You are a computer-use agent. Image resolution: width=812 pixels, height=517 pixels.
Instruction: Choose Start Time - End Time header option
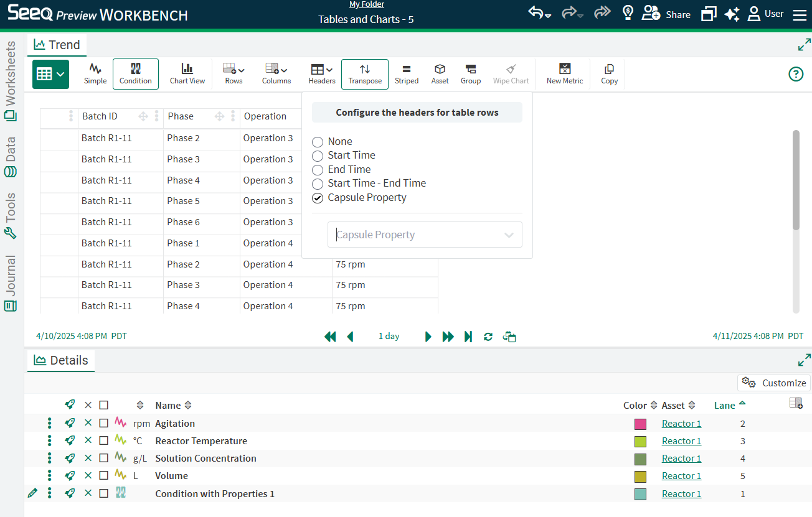(318, 184)
